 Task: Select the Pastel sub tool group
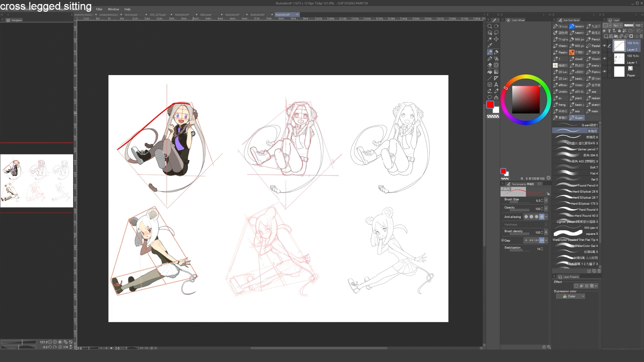click(x=593, y=46)
